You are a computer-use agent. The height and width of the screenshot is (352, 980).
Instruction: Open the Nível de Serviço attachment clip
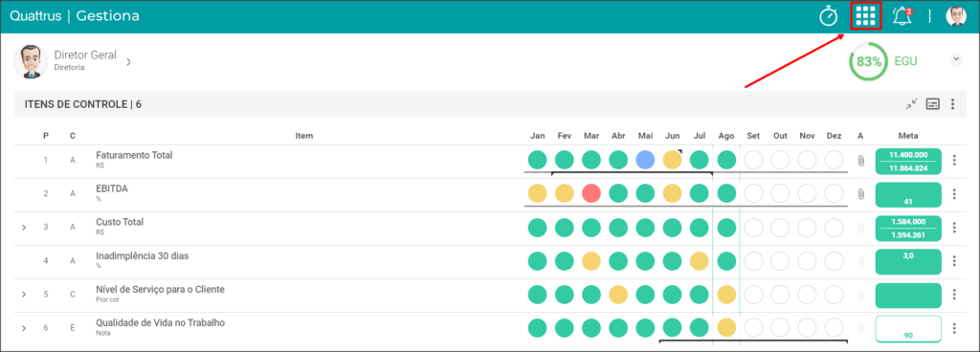click(860, 295)
